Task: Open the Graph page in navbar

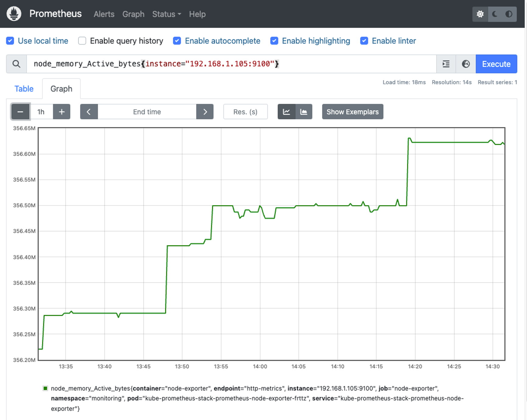Action: pyautogui.click(x=133, y=14)
